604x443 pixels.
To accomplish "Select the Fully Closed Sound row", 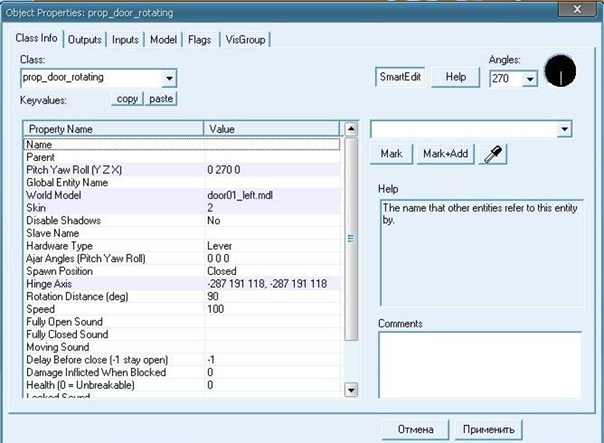I will (x=182, y=335).
